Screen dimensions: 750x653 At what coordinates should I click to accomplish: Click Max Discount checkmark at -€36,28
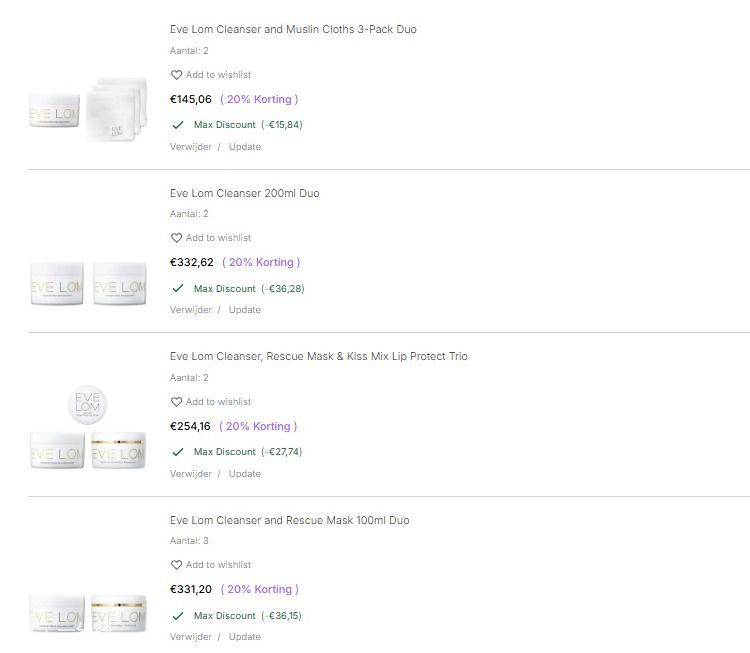click(178, 288)
